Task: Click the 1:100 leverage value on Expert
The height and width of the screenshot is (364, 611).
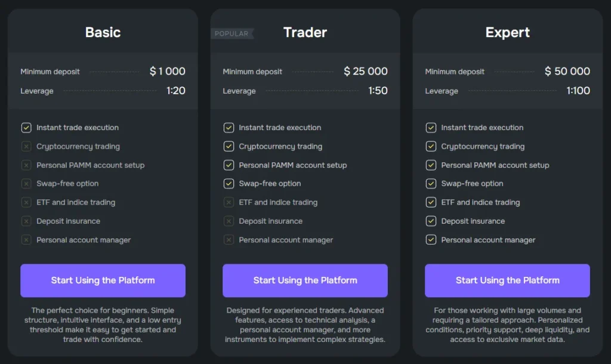Action: pos(578,91)
